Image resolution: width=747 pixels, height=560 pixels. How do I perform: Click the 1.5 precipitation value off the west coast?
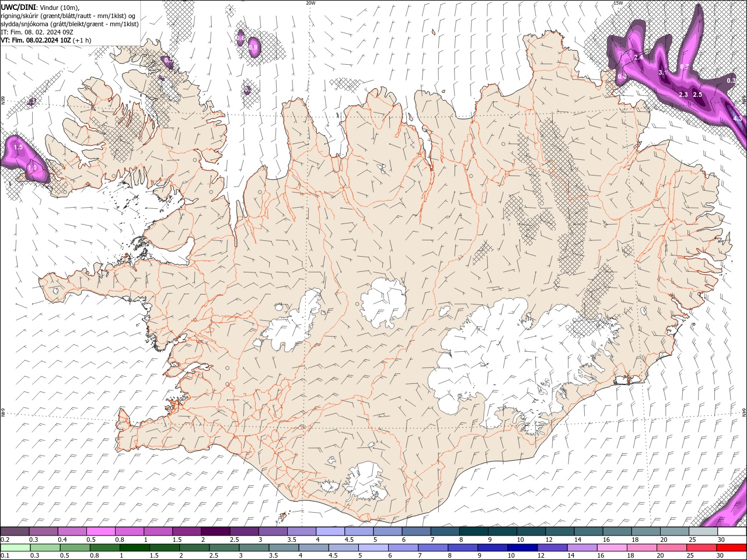point(18,148)
